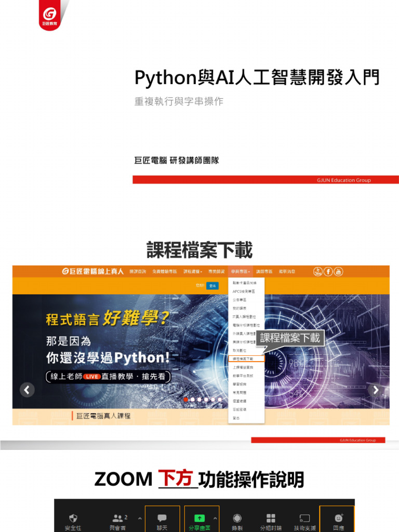Click the 技術支援 cast icon
Image resolution: width=399 pixels, height=532 pixels.
click(304, 518)
